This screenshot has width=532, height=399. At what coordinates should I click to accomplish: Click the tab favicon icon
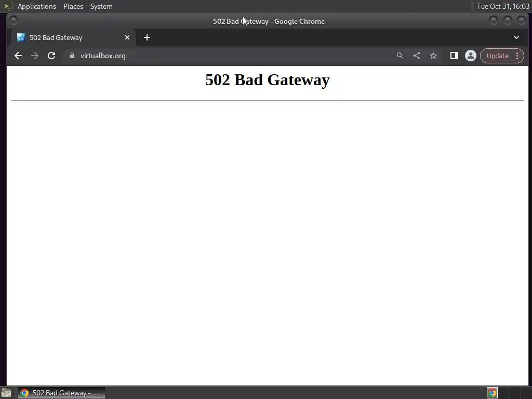coord(21,37)
